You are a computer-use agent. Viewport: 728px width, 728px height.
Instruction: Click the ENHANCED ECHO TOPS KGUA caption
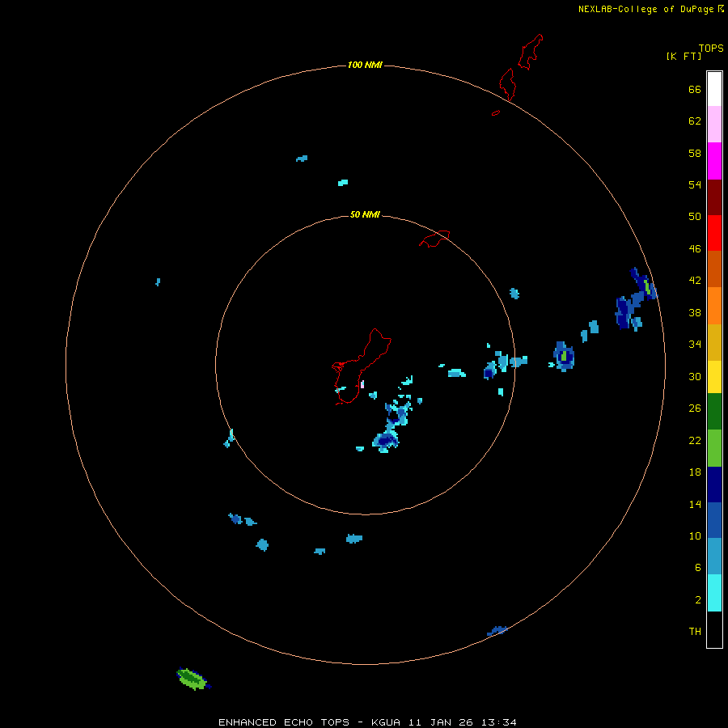pyautogui.click(x=367, y=722)
